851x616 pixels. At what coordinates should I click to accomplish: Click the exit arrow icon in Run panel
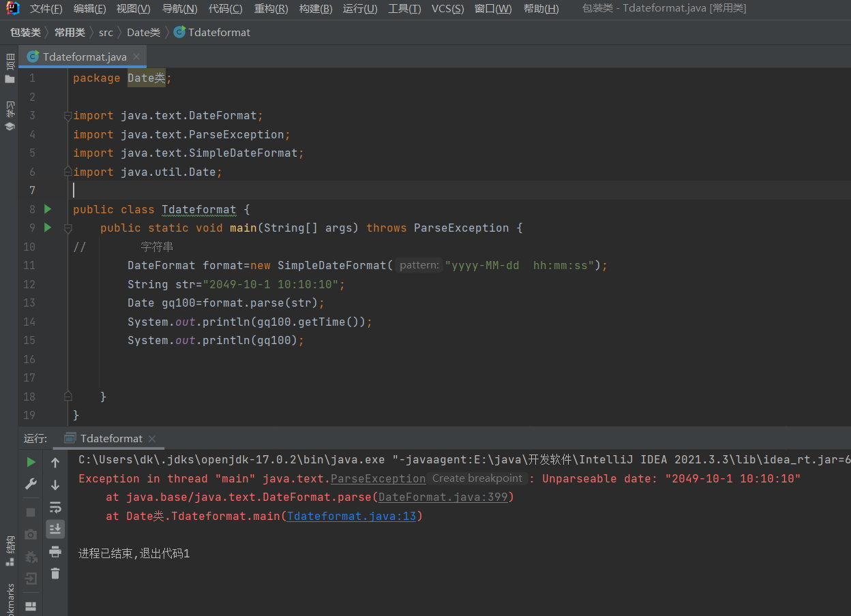pyautogui.click(x=31, y=579)
